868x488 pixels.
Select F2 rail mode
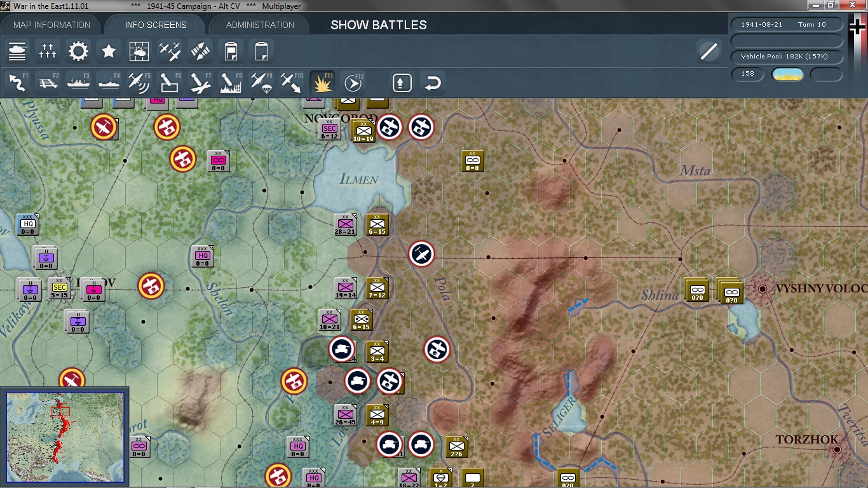coord(48,83)
